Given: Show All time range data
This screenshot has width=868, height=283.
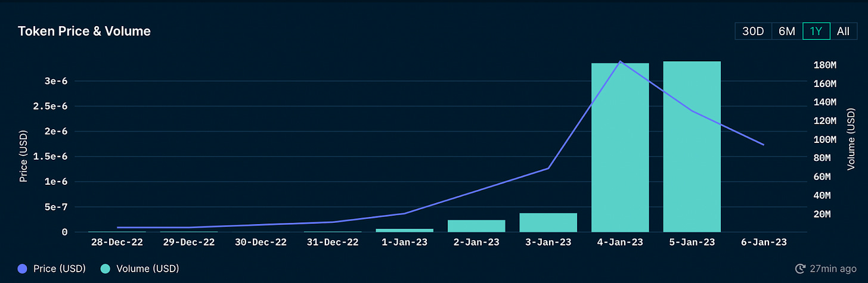Looking at the screenshot, I should click(843, 32).
